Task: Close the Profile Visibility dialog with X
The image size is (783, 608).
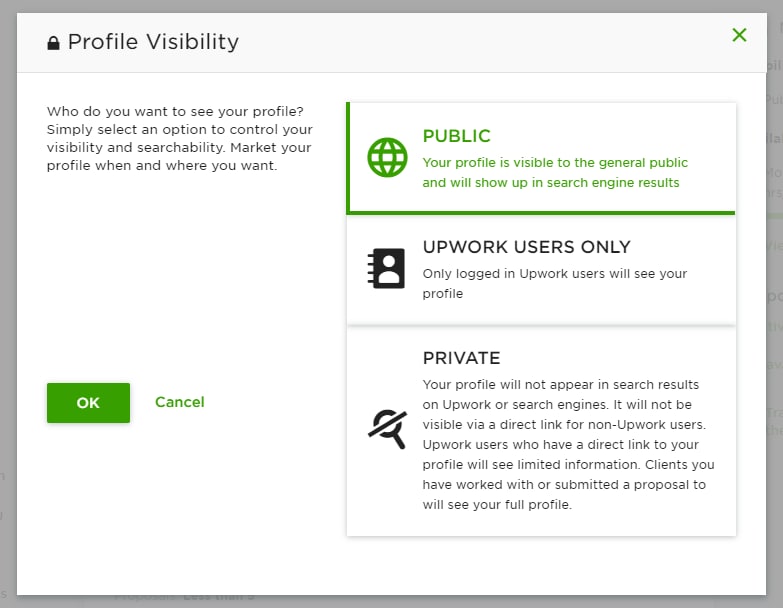Action: [739, 35]
